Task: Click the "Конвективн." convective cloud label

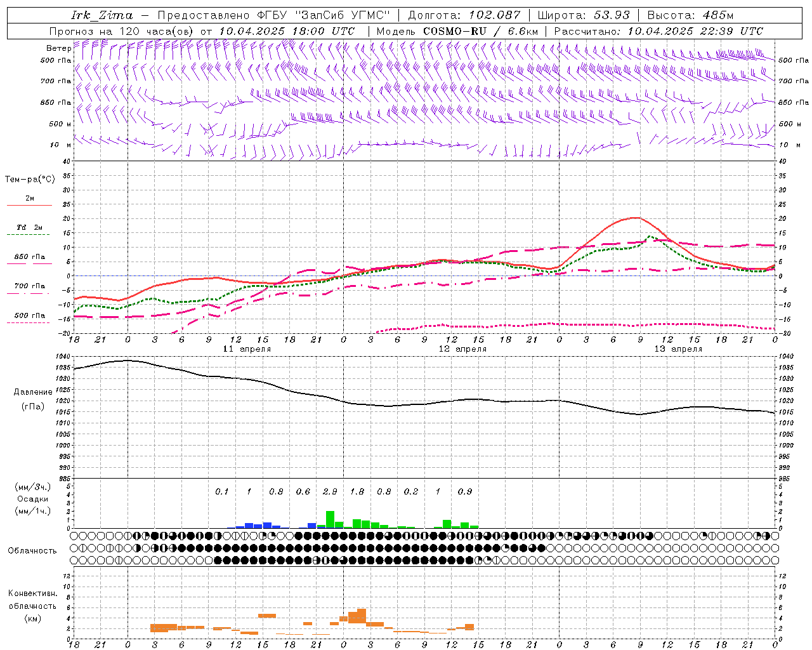Action: pos(32,594)
